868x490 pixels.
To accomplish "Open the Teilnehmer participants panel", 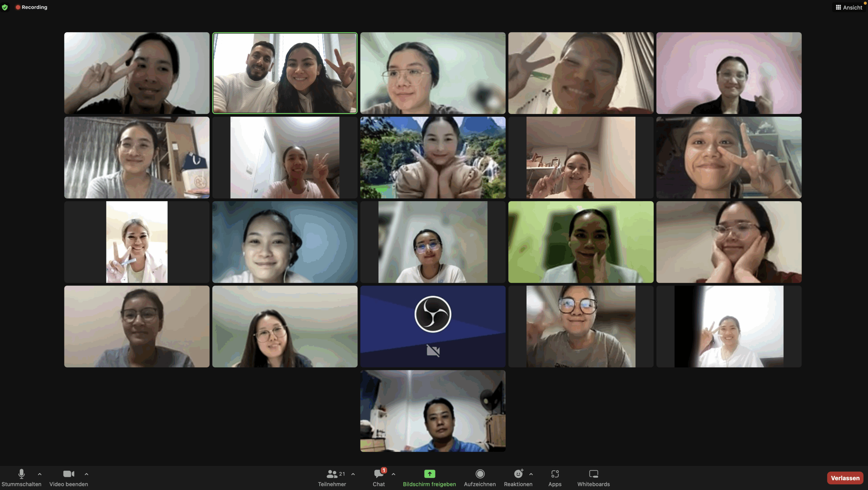I will click(332, 474).
